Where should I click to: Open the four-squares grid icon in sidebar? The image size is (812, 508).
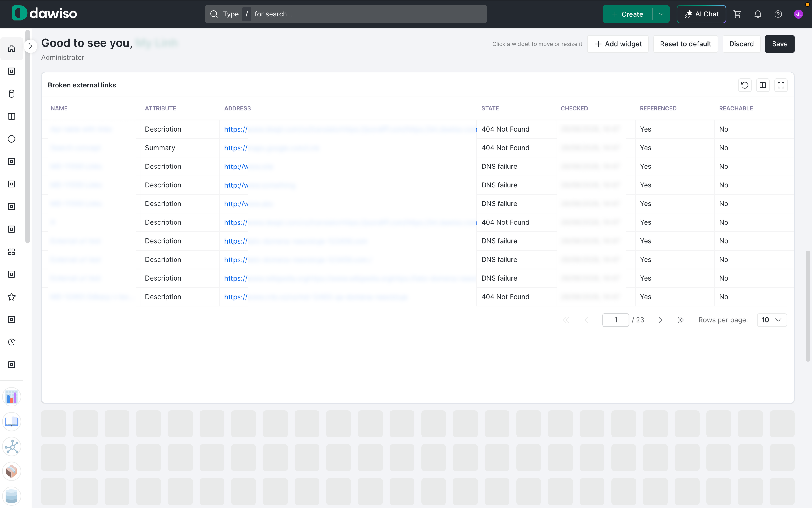(x=11, y=252)
